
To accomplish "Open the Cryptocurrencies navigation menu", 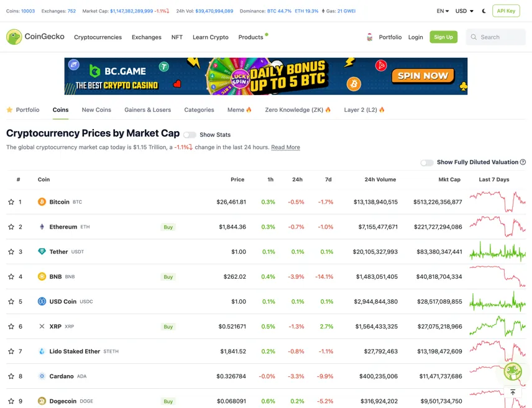I will 98,37.
